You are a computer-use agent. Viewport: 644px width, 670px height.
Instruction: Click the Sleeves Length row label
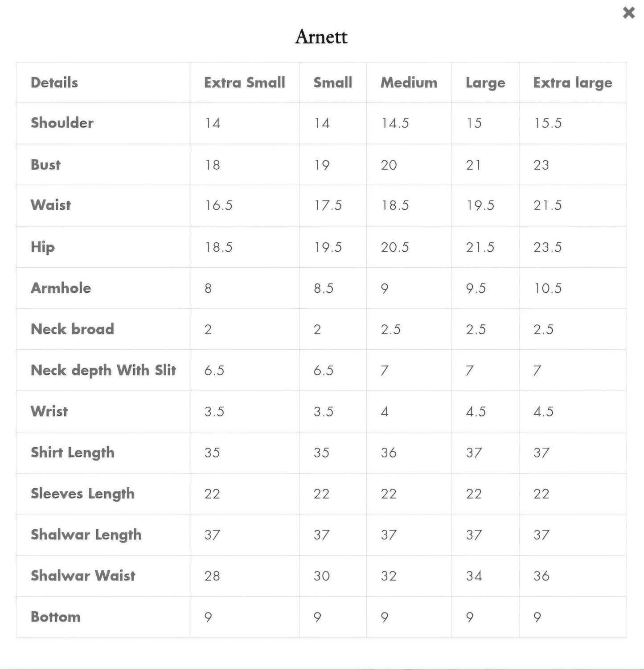click(x=82, y=494)
